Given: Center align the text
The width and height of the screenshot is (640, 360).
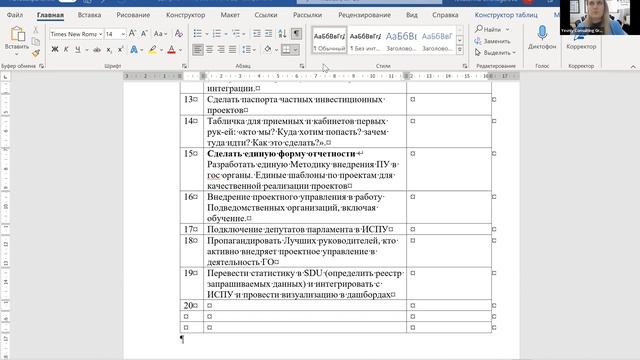Looking at the screenshot, I should (209, 50).
